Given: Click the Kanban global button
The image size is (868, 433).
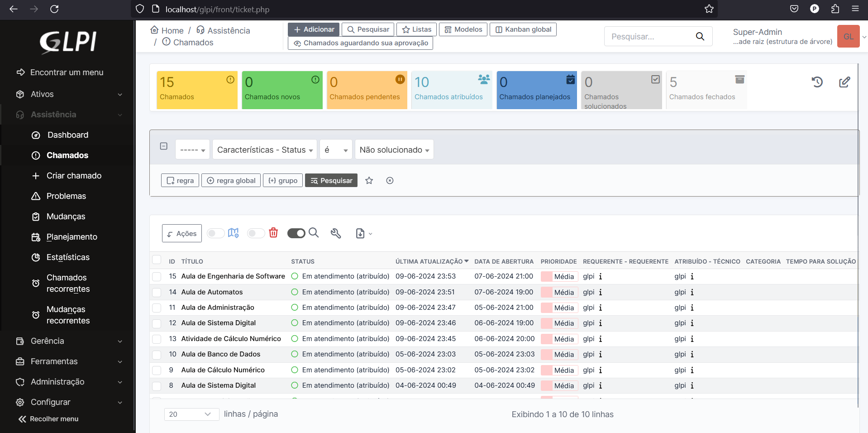Looking at the screenshot, I should click(523, 29).
